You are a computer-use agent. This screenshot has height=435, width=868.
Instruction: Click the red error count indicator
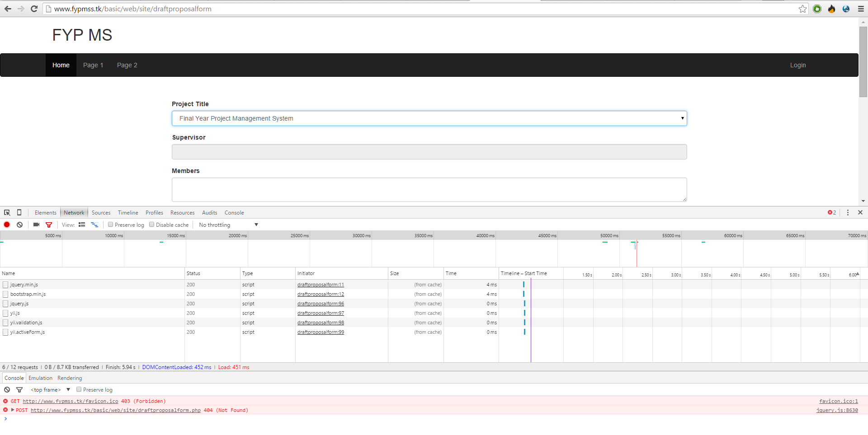coord(832,212)
